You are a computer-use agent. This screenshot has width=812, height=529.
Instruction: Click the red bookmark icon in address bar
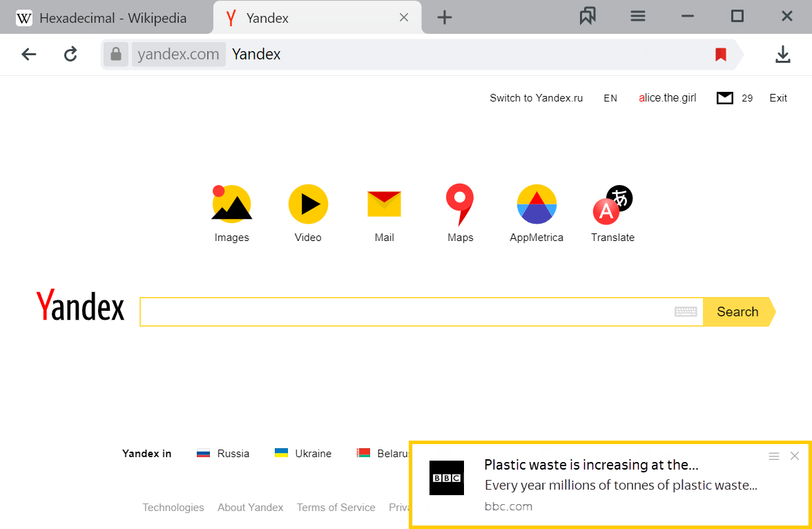pos(720,54)
